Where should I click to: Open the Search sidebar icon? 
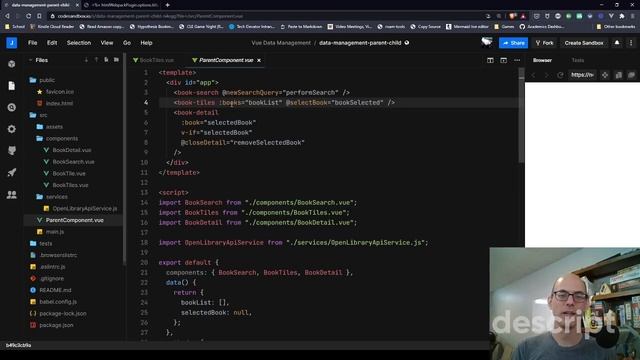click(11, 107)
